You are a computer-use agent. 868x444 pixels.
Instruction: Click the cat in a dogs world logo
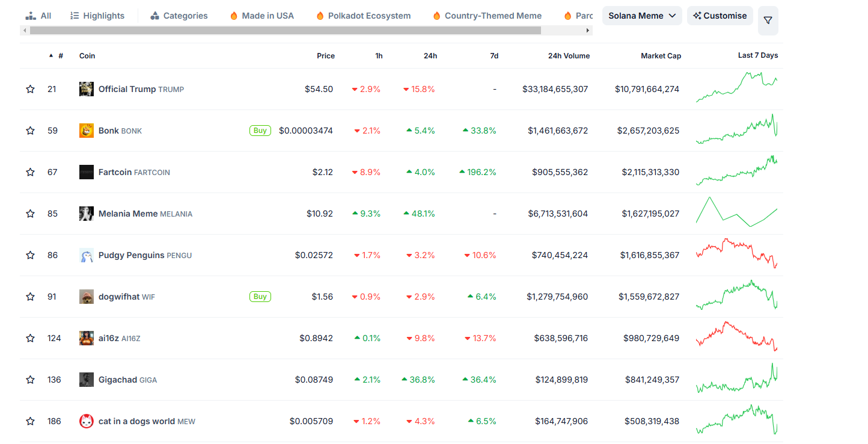coord(87,421)
